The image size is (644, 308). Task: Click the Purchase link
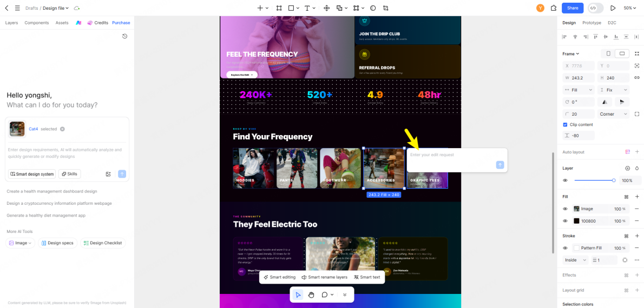pos(121,23)
